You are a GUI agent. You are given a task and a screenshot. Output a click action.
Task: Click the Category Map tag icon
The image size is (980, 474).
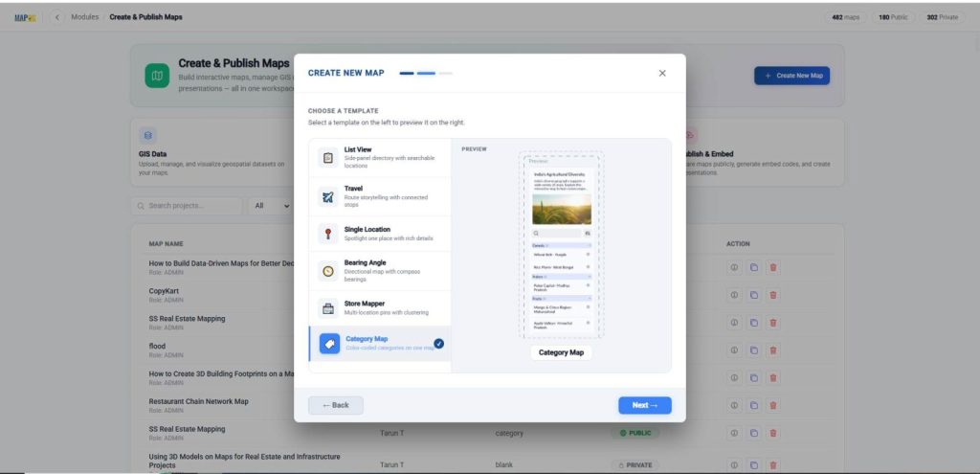pyautogui.click(x=329, y=344)
